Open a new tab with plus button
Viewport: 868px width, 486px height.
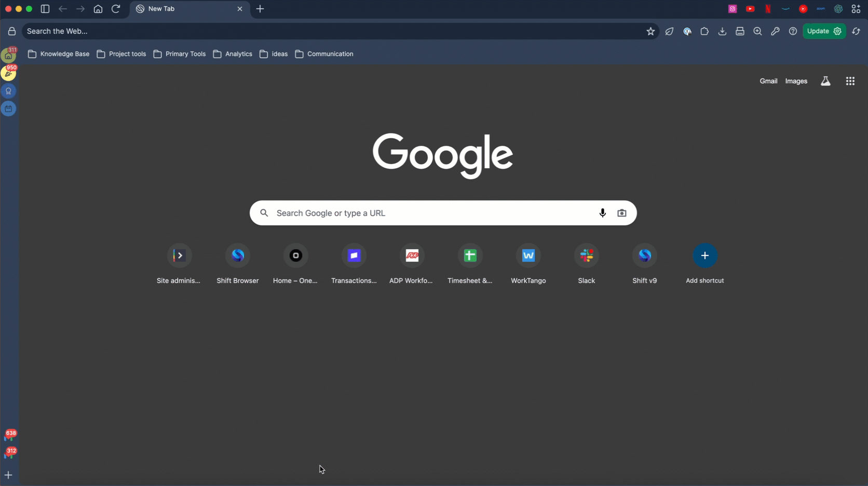point(260,9)
